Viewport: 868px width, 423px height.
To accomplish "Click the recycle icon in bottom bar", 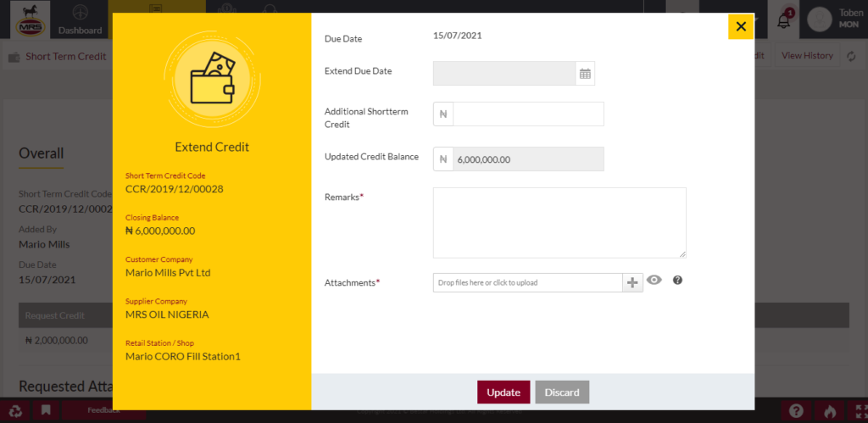I will pos(15,411).
